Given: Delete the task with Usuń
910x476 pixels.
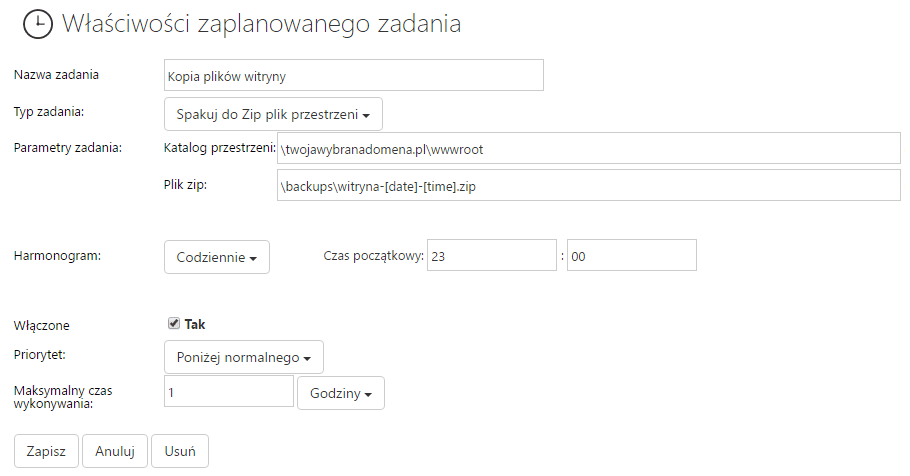Looking at the screenshot, I should coord(180,451).
